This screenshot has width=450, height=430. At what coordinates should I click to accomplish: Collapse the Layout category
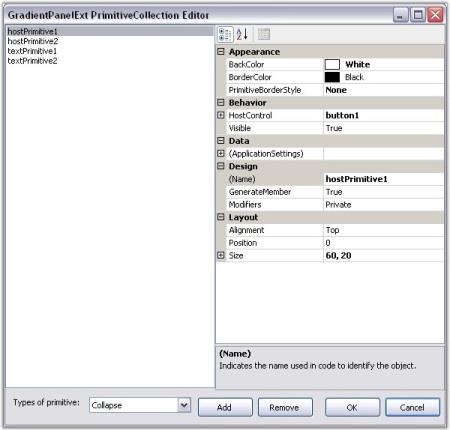coord(221,217)
